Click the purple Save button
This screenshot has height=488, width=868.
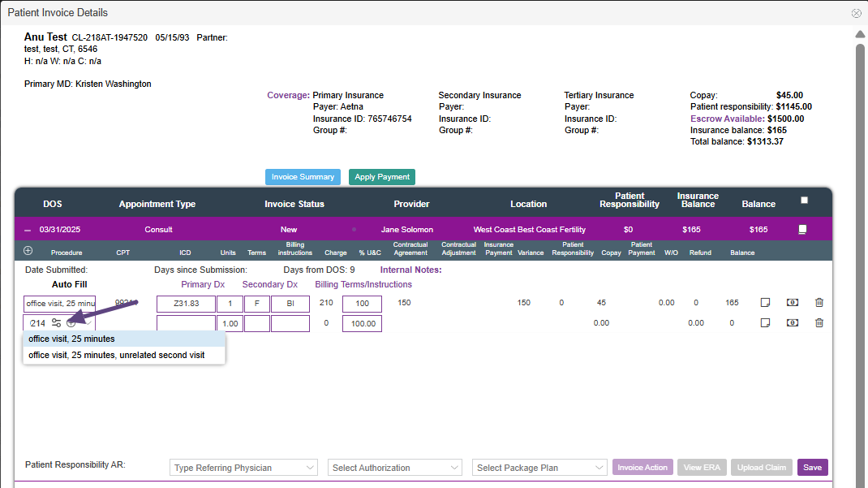tap(812, 468)
